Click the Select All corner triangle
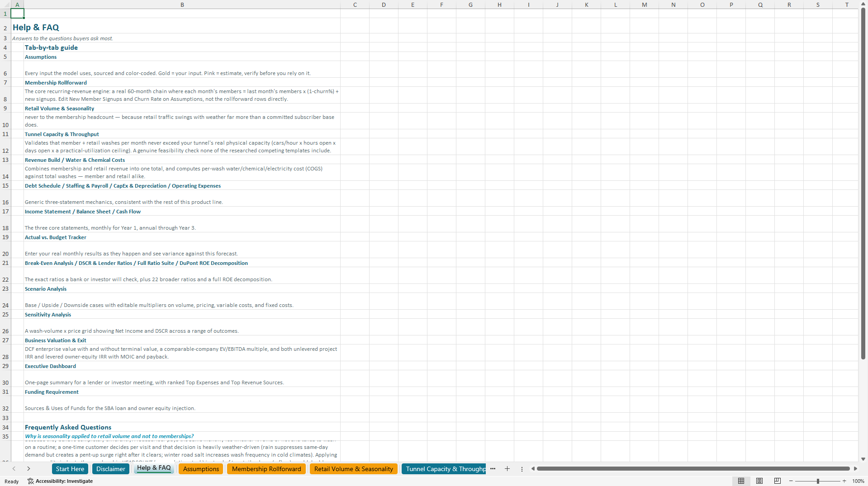The image size is (868, 486). (x=5, y=5)
